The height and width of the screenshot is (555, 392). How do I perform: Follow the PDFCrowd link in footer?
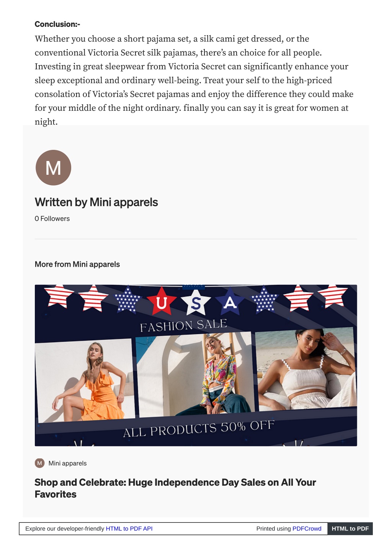pyautogui.click(x=307, y=529)
